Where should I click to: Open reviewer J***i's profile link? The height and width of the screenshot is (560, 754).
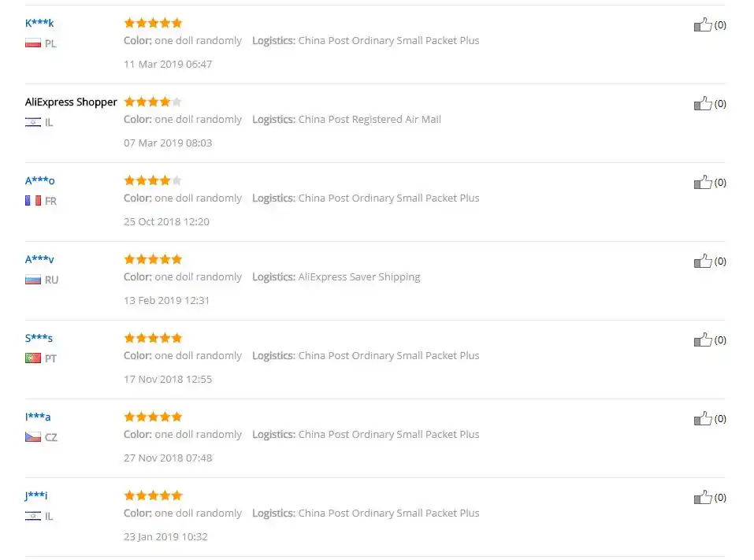coord(36,495)
